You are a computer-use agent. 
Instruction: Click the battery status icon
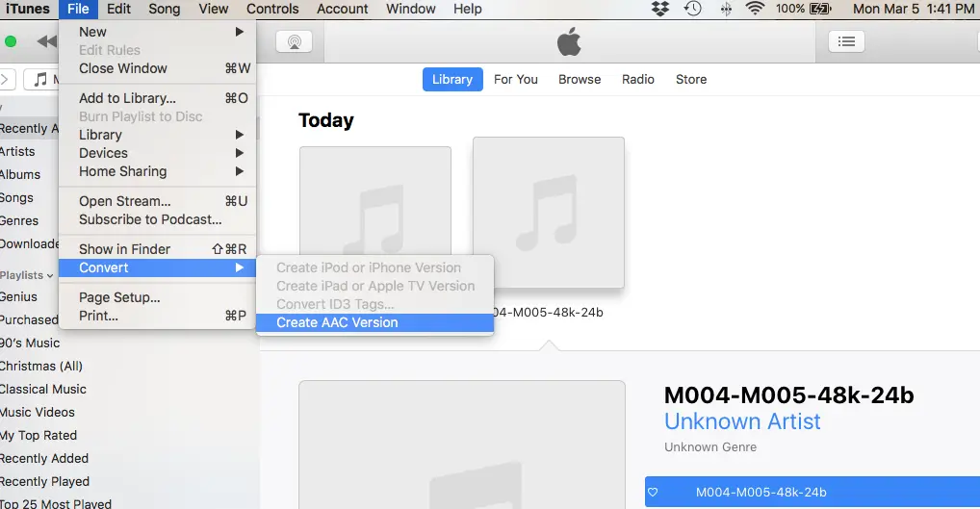point(821,9)
